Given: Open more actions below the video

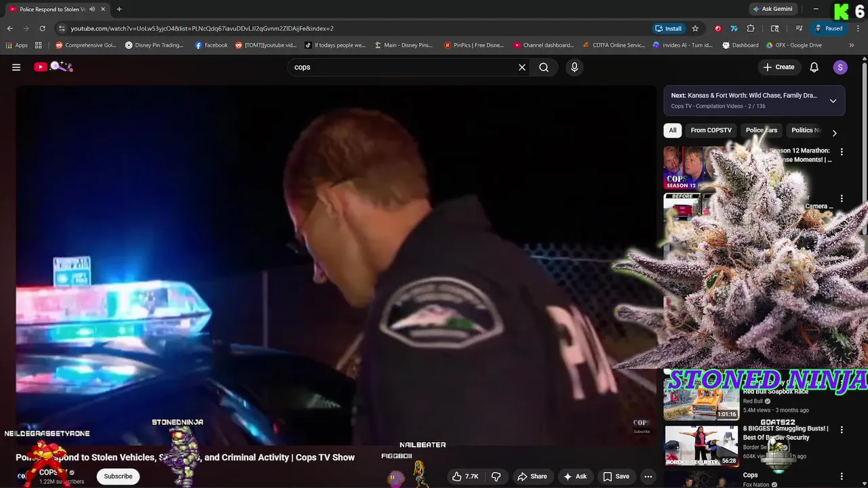Looking at the screenshot, I should click(x=648, y=476).
